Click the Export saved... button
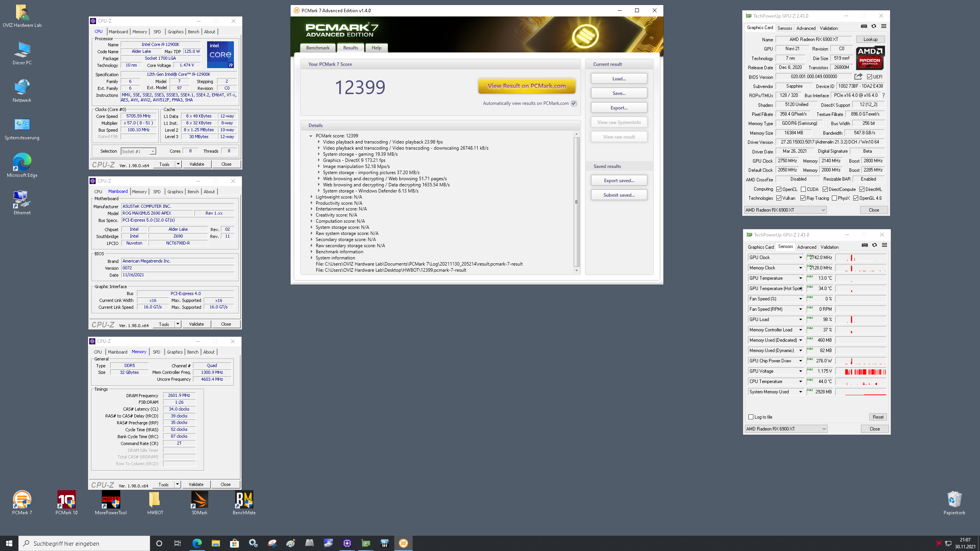The image size is (980, 551). (619, 181)
